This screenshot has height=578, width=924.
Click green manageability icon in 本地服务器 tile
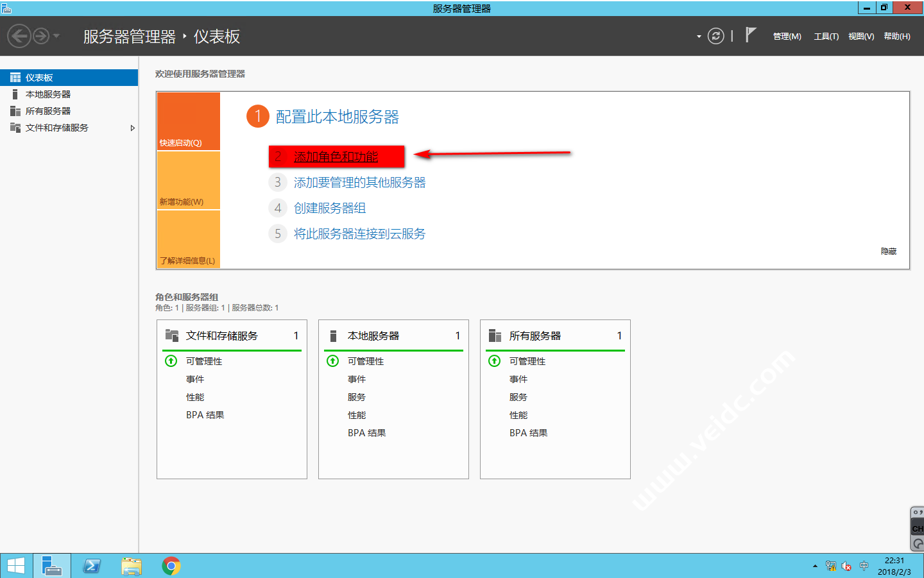[x=333, y=361]
